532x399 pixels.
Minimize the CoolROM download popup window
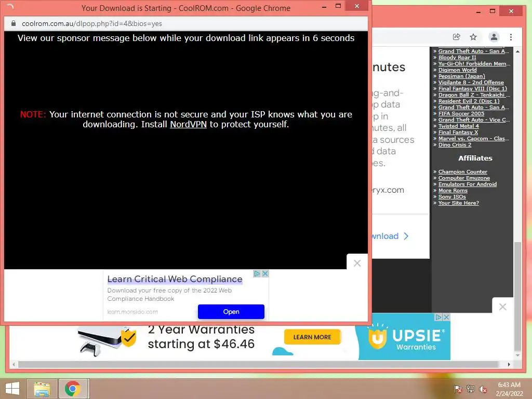click(x=324, y=6)
